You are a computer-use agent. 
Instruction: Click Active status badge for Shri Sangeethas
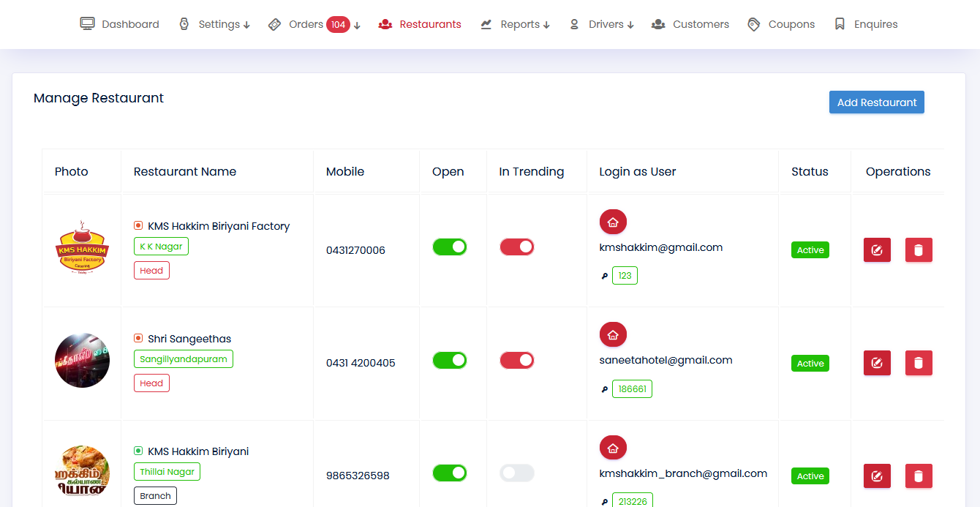(810, 364)
